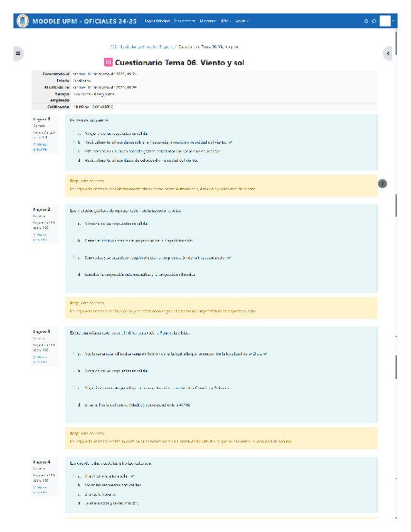Select option c radio in Pregunta 2
This screenshot has height=532, width=411.
74,257
